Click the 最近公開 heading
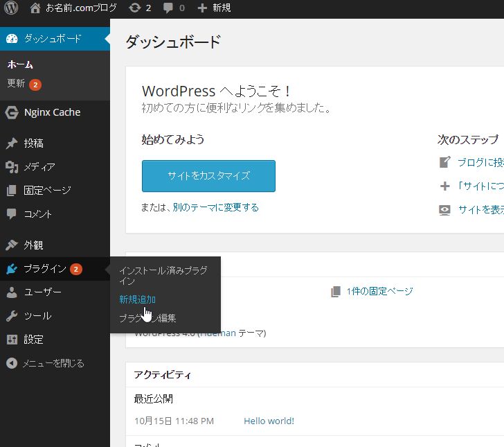 pos(154,398)
